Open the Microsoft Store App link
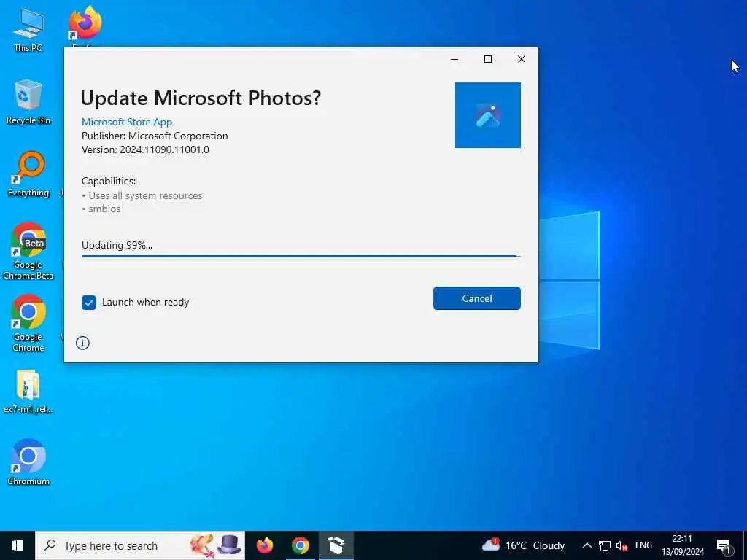The width and height of the screenshot is (747, 560). click(x=127, y=122)
